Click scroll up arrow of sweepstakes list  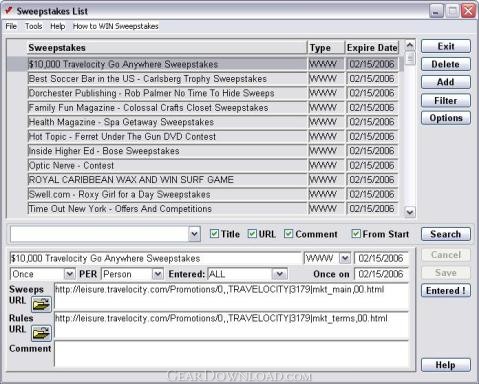(x=410, y=45)
